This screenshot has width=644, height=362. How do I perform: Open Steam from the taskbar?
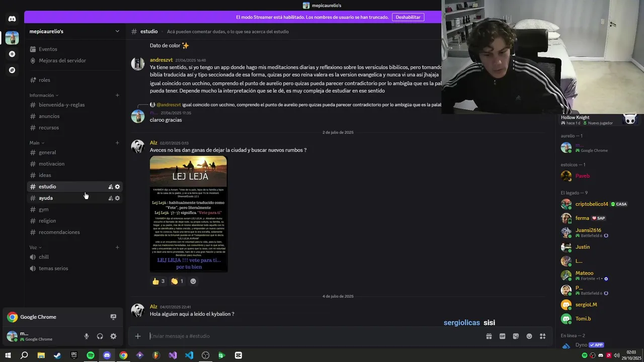(x=57, y=355)
